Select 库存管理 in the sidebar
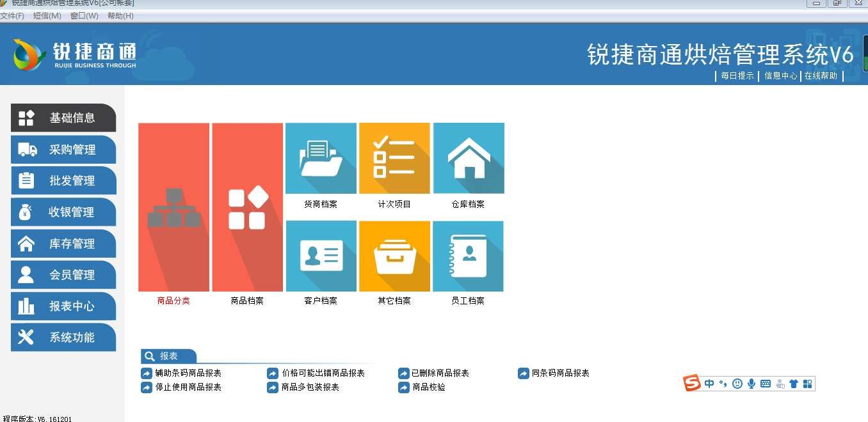The image size is (868, 422). point(63,244)
